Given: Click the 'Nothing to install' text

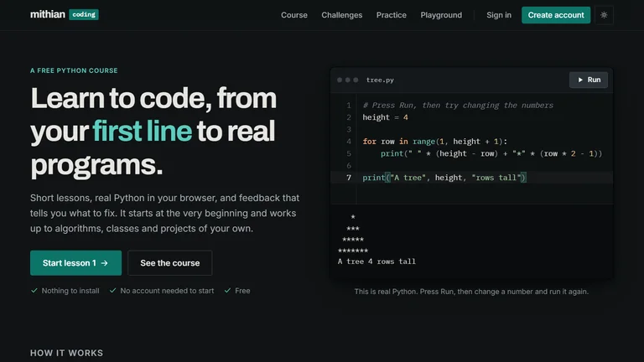Looking at the screenshot, I should 70,291.
